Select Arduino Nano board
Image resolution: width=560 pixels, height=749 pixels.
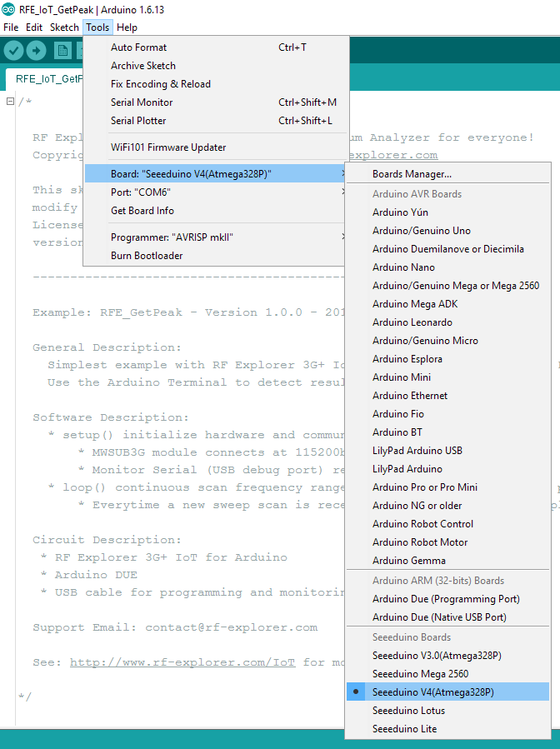(447, 267)
